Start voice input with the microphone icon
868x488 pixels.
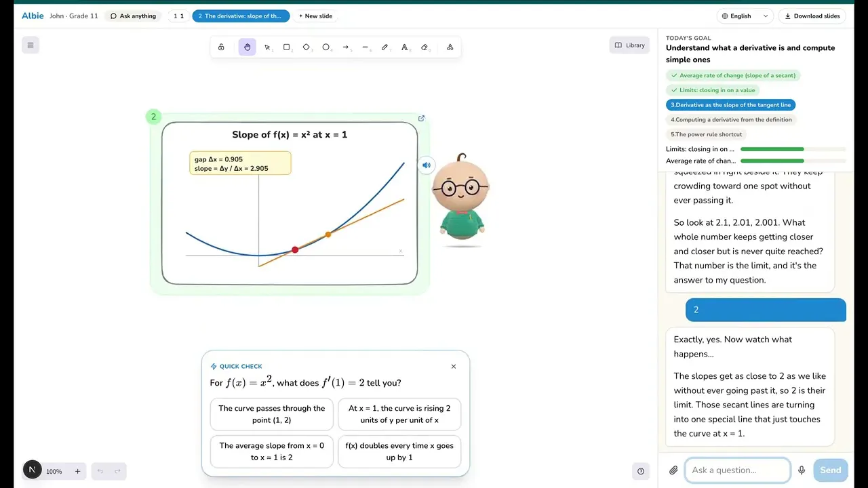coord(802,470)
